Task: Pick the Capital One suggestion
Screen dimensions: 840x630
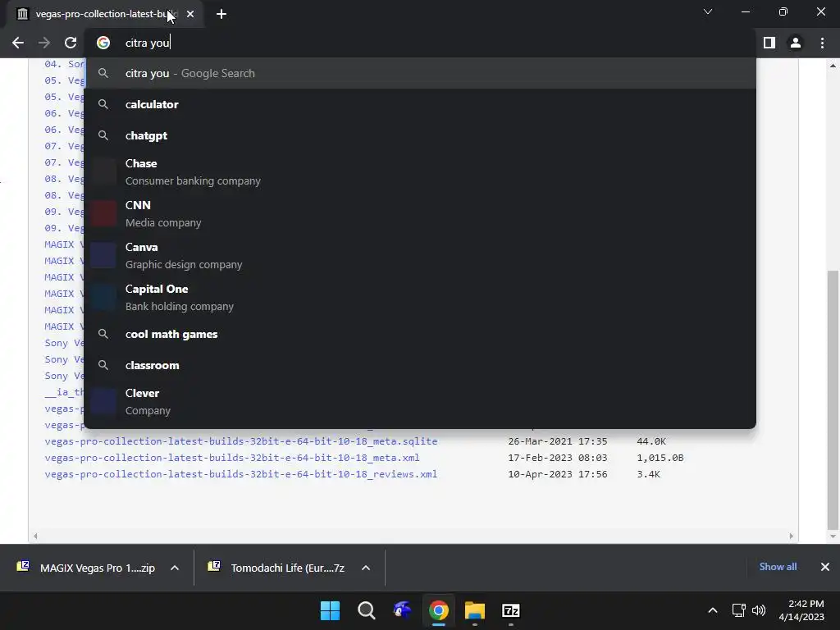Action: coord(420,297)
